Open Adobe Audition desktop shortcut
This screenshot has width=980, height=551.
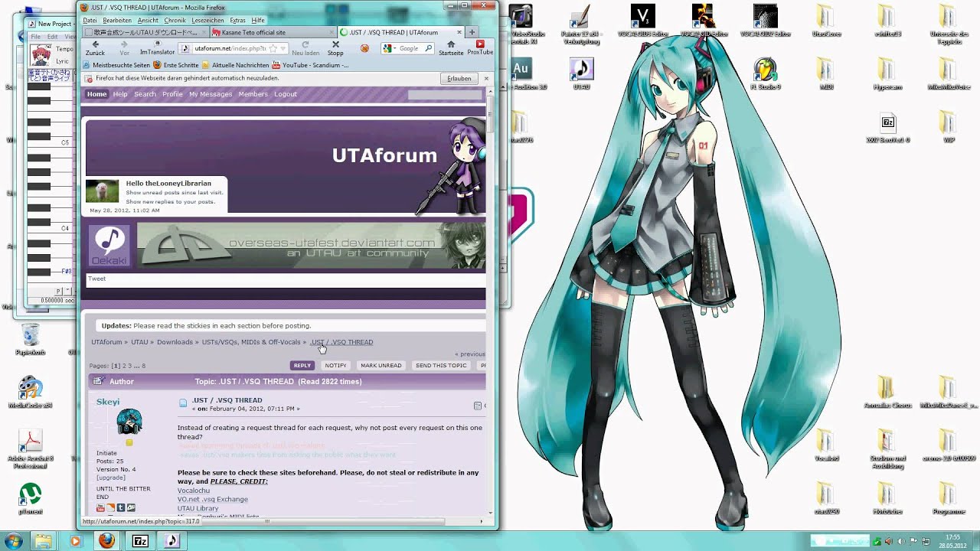click(521, 73)
